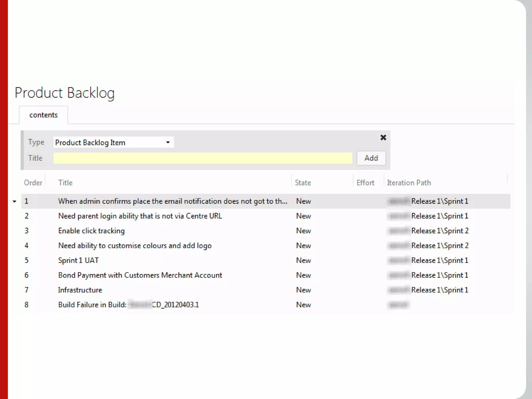
Task: Switch to the contents tab
Action: (43, 115)
